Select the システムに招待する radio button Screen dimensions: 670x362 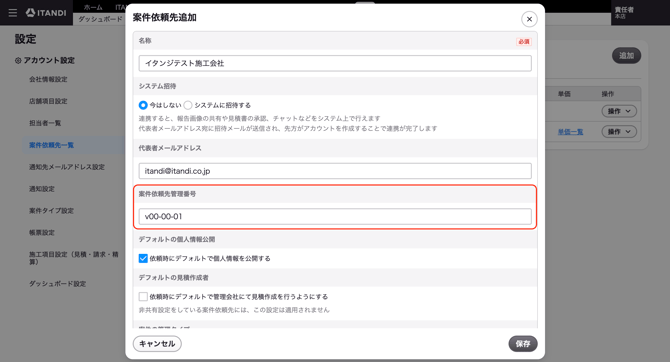click(x=188, y=105)
